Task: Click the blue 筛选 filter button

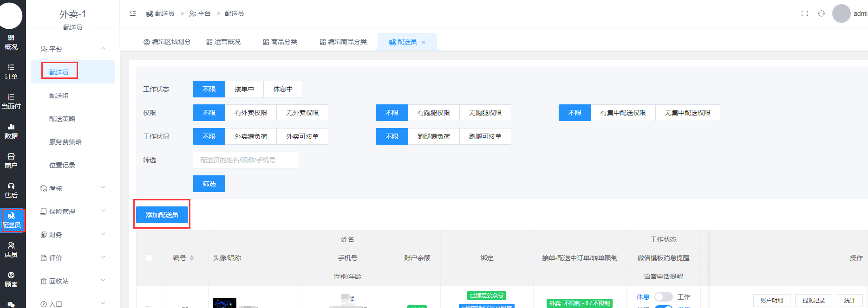Action: 209,184
